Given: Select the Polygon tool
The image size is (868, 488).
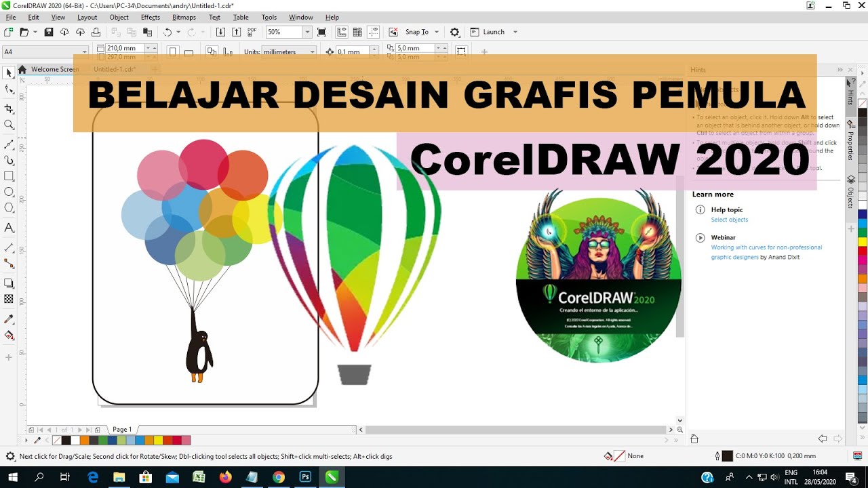Looking at the screenshot, I should [x=9, y=207].
